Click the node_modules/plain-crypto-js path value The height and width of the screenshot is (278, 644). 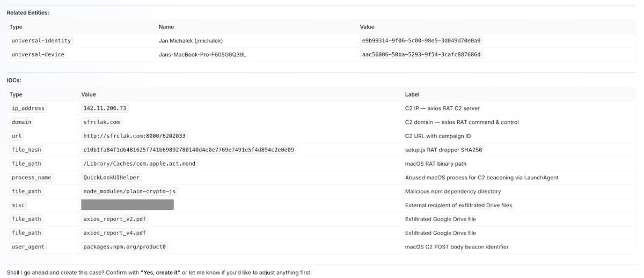(129, 191)
